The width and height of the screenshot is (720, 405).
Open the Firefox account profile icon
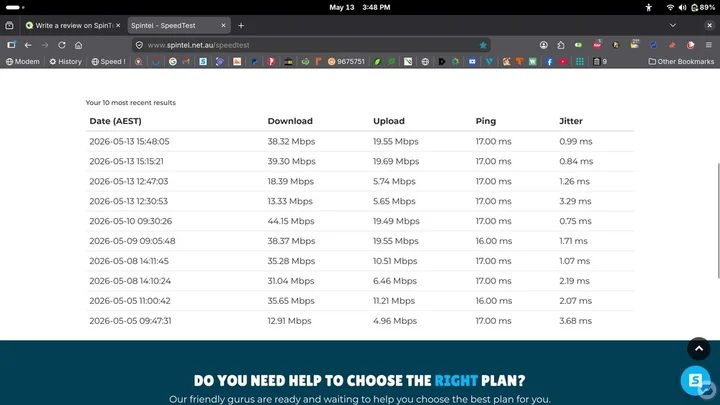(x=544, y=45)
